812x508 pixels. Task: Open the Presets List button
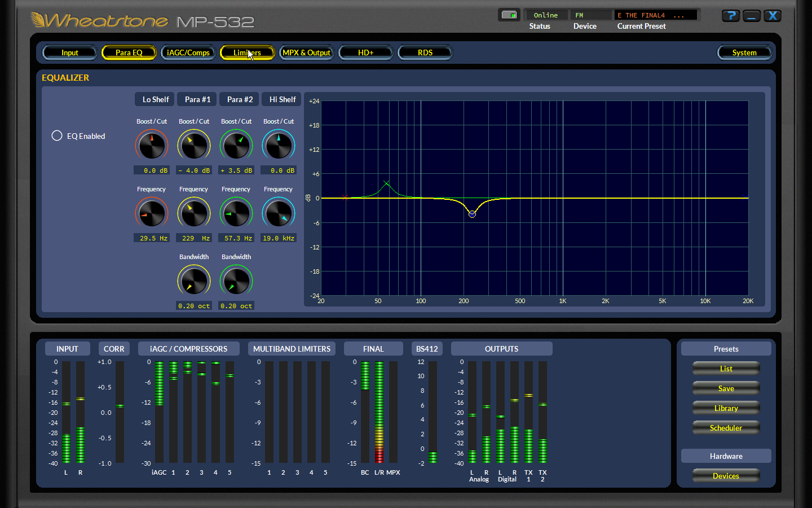[x=726, y=369]
